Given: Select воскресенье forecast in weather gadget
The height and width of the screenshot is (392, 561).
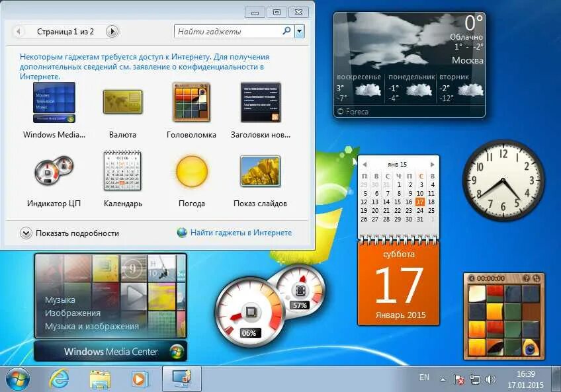Looking at the screenshot, I should pos(359,88).
